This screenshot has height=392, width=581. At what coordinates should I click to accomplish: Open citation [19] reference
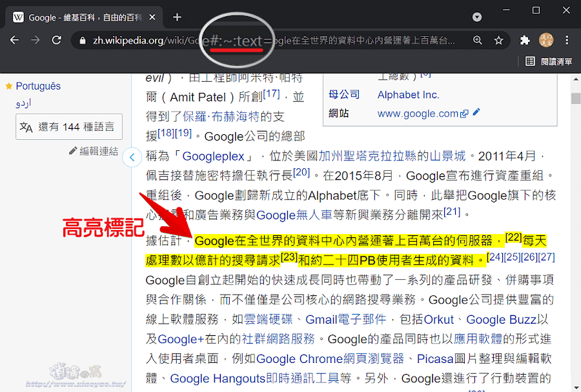point(183,133)
